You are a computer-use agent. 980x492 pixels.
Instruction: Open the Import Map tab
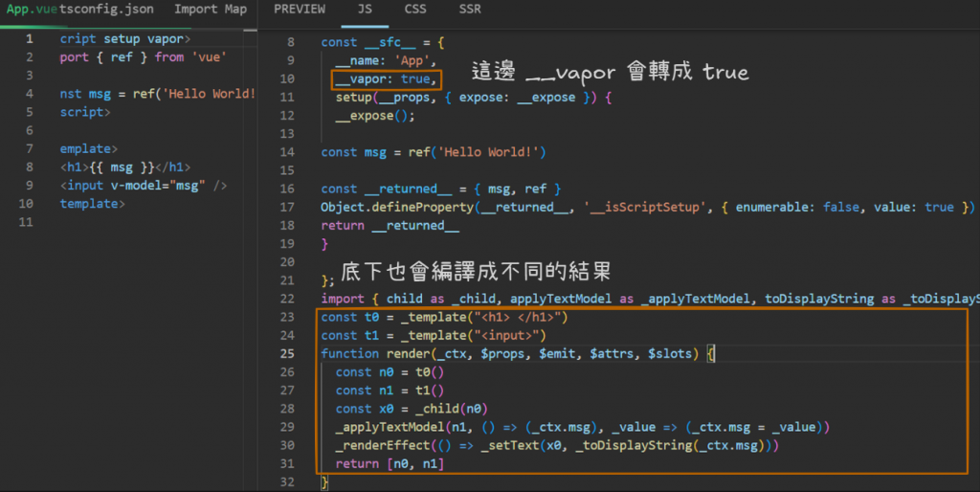click(210, 10)
